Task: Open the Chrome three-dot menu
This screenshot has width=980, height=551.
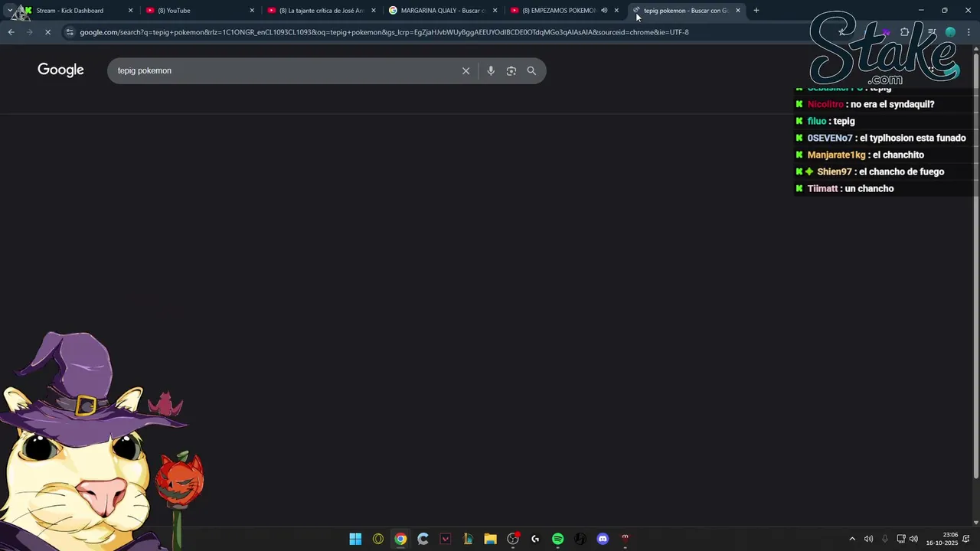Action: [x=969, y=32]
